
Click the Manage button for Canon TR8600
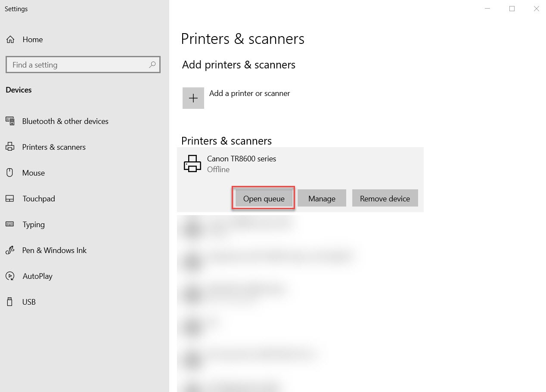322,198
